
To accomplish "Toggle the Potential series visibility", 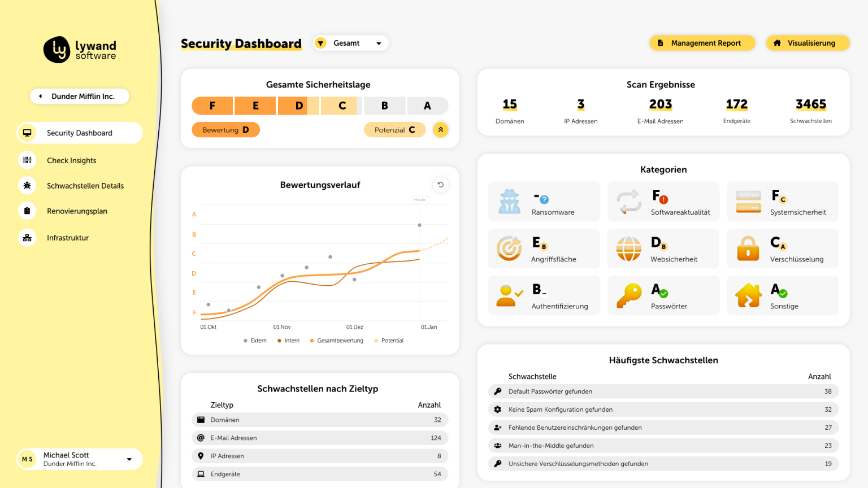I will [x=389, y=340].
